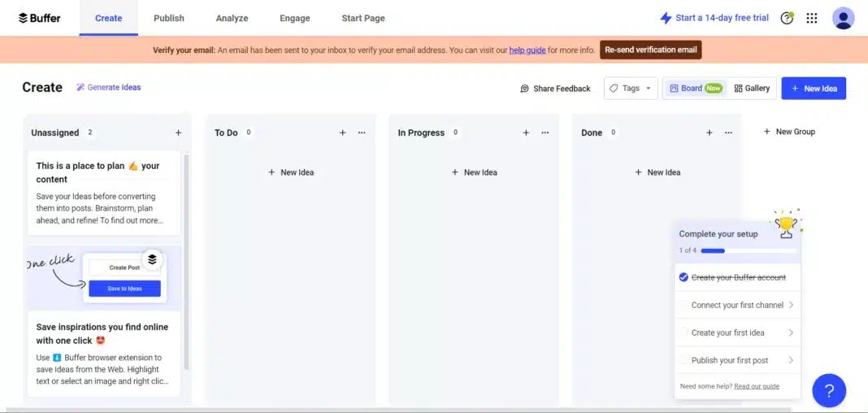This screenshot has width=868, height=413.
Task: Click the setup progress bar
Action: click(748, 250)
